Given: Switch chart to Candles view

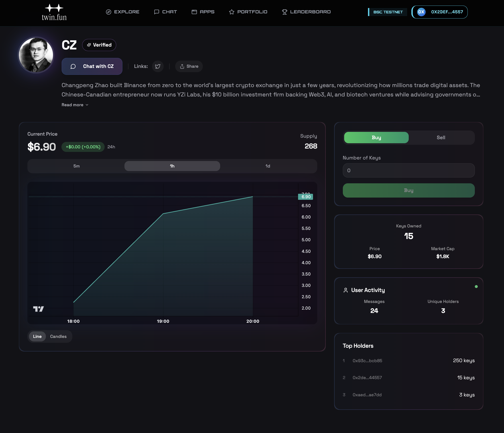Looking at the screenshot, I should pyautogui.click(x=58, y=336).
